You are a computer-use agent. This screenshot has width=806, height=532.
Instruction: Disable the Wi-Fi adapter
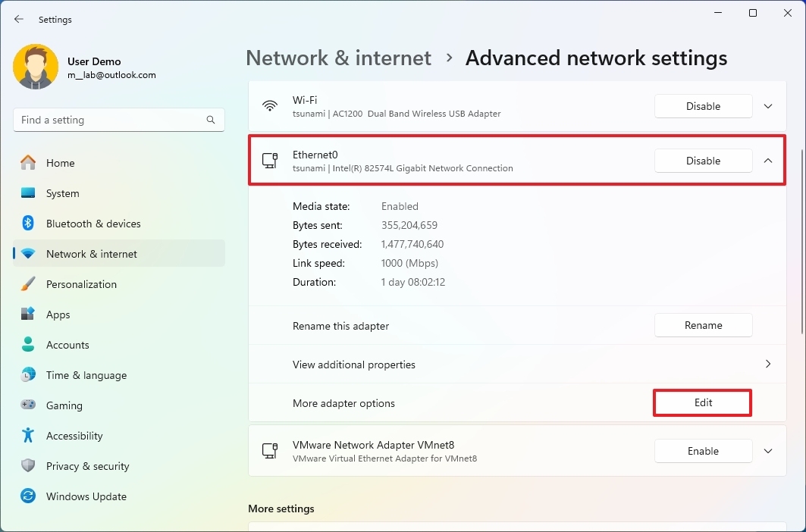(x=702, y=106)
